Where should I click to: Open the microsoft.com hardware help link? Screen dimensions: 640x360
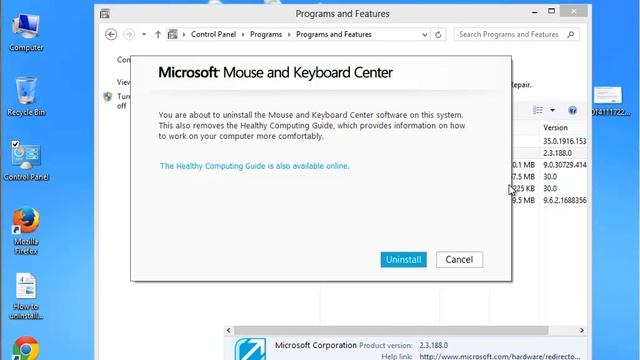tap(500, 356)
